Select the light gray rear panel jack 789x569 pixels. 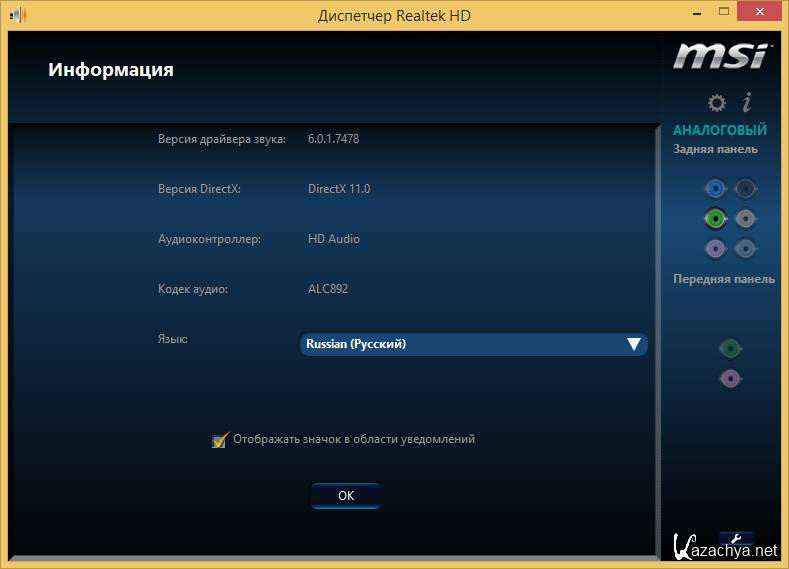tap(744, 218)
